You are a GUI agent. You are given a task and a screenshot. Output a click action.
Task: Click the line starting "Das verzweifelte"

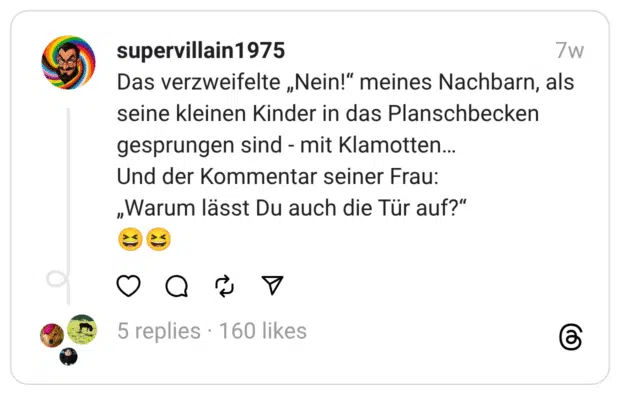(346, 83)
